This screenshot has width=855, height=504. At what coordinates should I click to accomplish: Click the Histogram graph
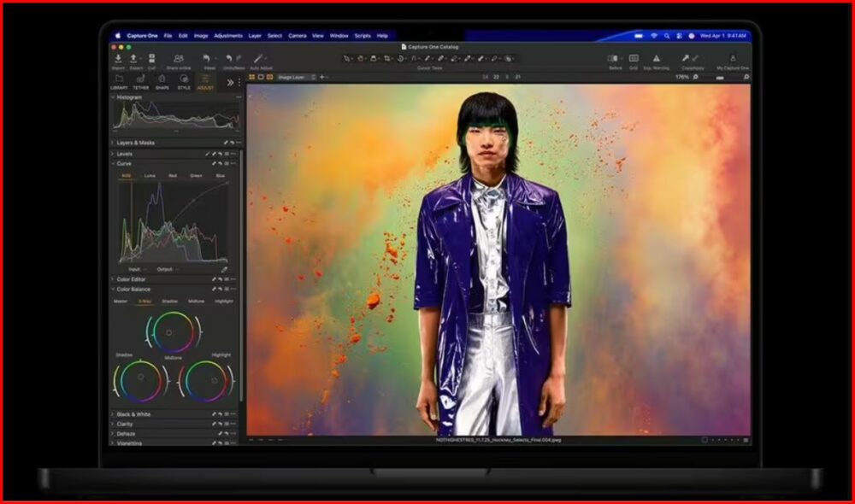point(177,116)
